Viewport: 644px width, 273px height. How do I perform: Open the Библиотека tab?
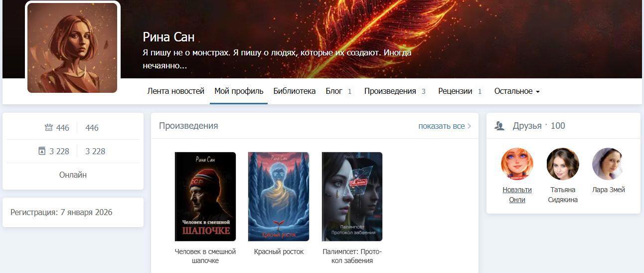click(294, 91)
